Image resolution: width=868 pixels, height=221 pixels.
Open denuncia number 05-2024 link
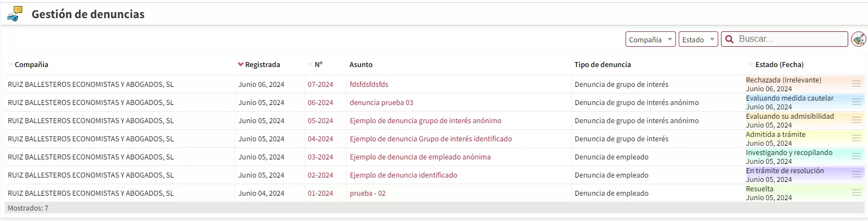pos(320,120)
